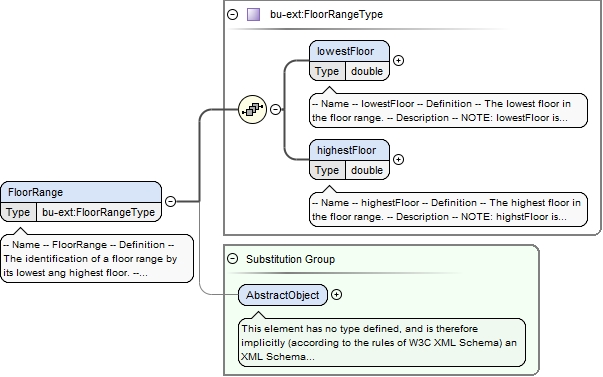
Task: Click the lowestFloor definition annotation
Action: pyautogui.click(x=448, y=110)
